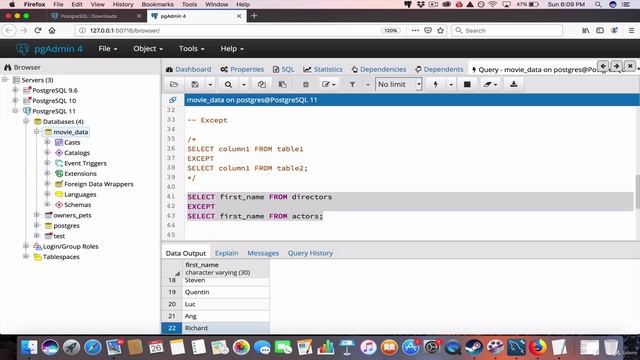Screen dimensions: 640x360
Task: Expand PostgreSQL 10 server node
Action: point(16,100)
